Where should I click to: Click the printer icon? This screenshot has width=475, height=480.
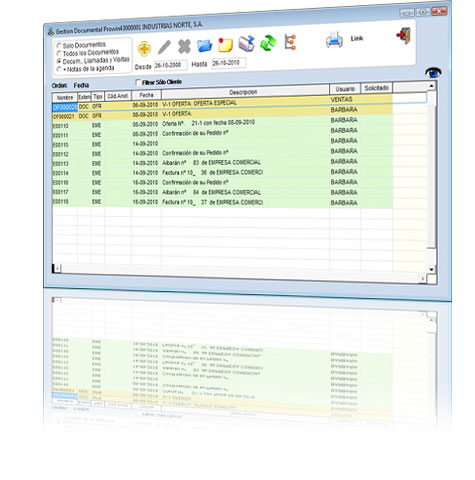click(334, 40)
